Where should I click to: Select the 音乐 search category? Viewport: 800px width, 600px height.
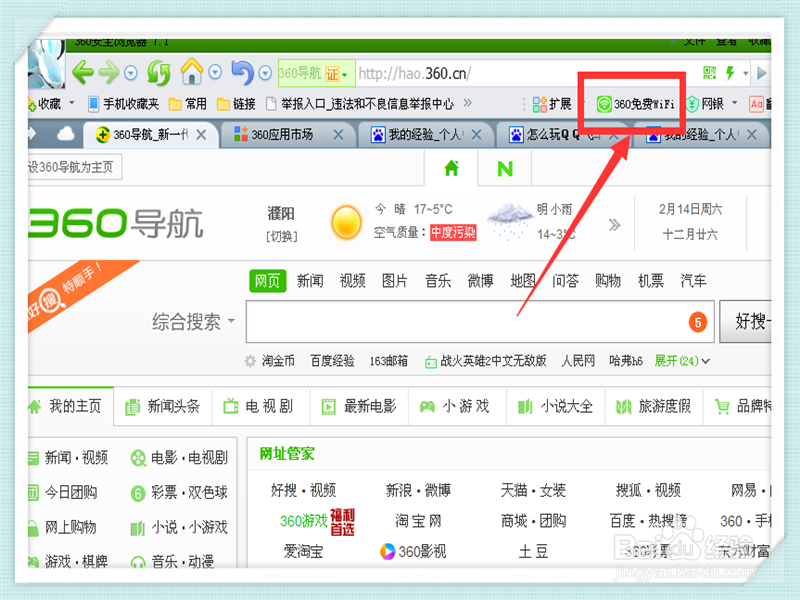438,281
